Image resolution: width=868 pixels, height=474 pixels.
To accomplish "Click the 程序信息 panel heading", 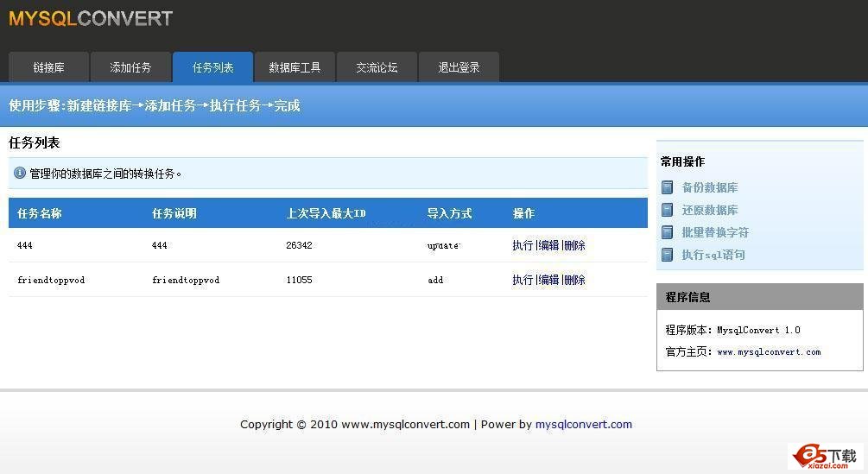I will (x=687, y=297).
